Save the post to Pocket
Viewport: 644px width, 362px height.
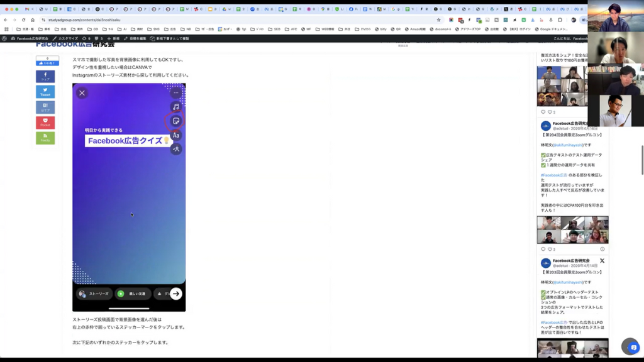(45, 123)
